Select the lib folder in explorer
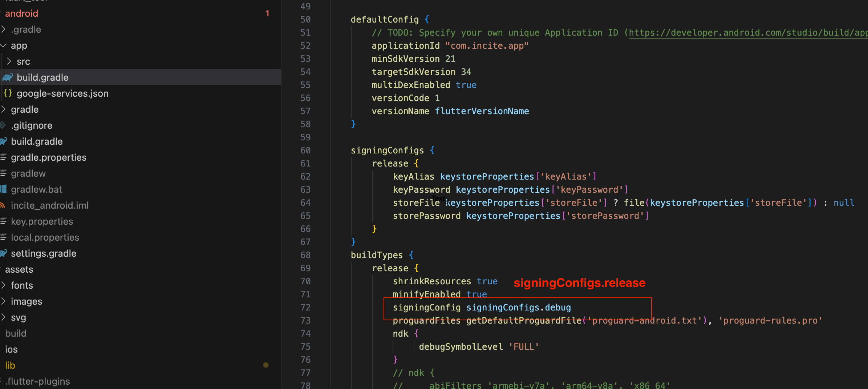This screenshot has height=389, width=868. pos(10,365)
